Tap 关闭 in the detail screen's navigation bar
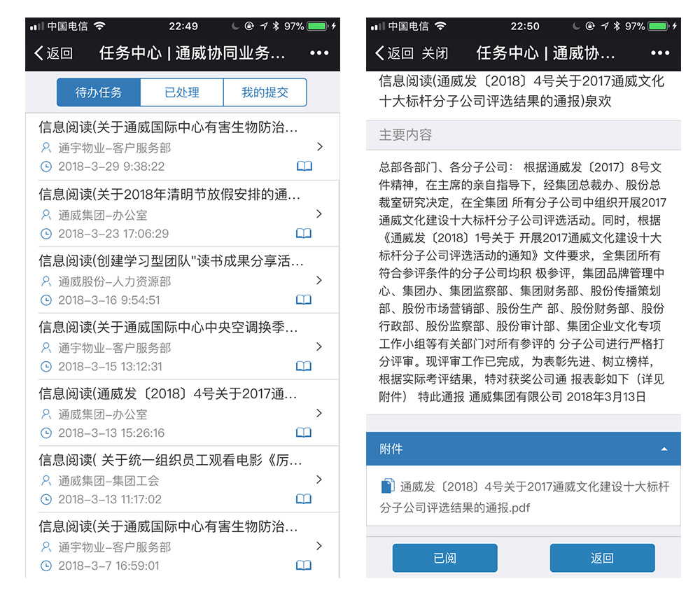The image size is (700, 602). tap(435, 53)
